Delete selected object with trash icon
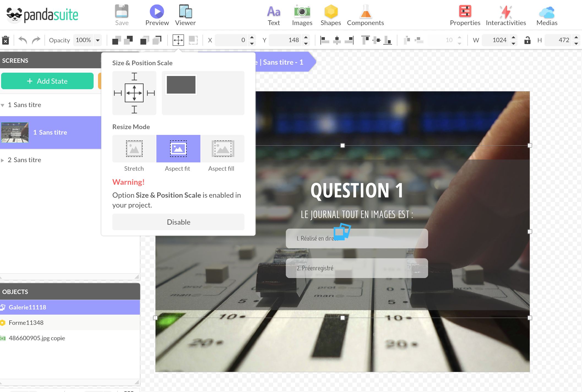This screenshot has width=582, height=392. pos(6,40)
